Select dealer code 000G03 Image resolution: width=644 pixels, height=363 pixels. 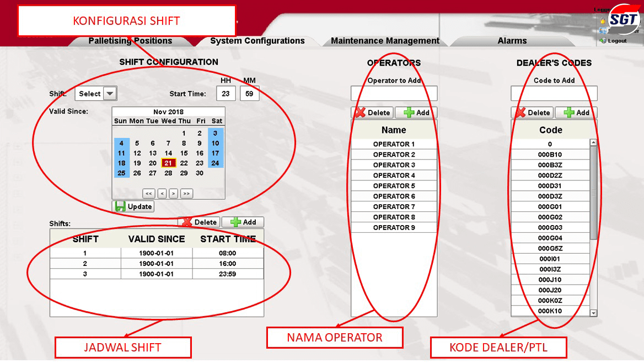coord(550,227)
